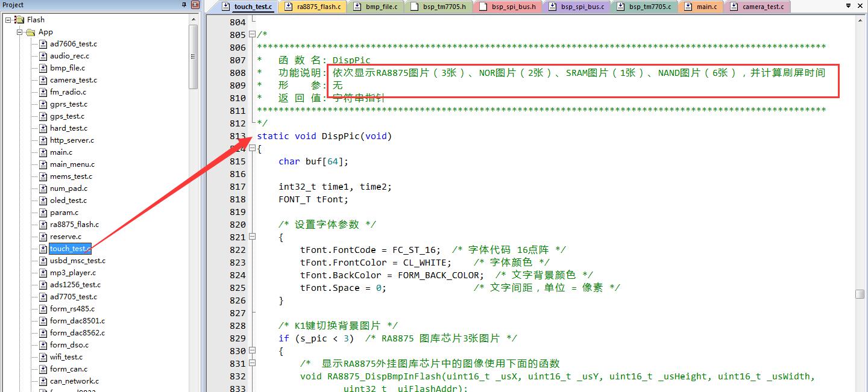The height and width of the screenshot is (392, 868).
Task: Pin the Project panel with auto-hide pushpin
Action: point(184,5)
